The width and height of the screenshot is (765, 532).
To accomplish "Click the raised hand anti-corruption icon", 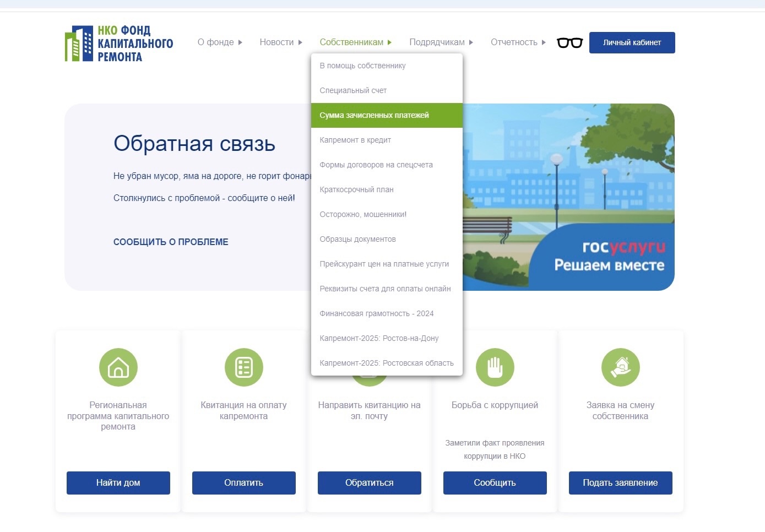I will [x=495, y=367].
